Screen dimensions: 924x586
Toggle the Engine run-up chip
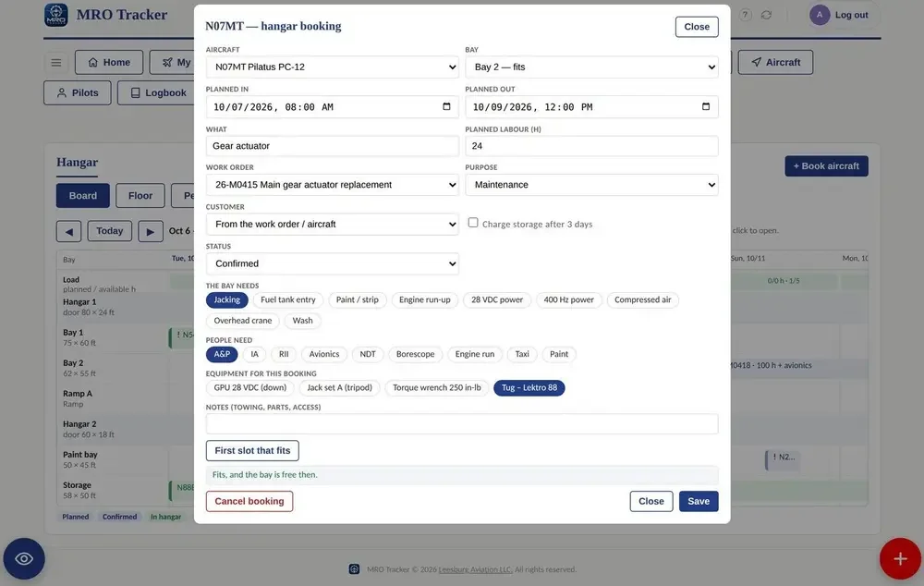click(425, 299)
